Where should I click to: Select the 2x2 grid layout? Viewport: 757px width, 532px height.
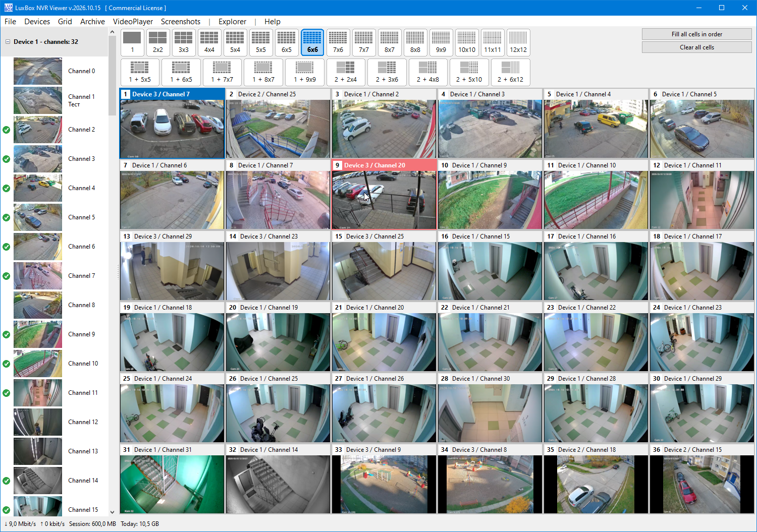coord(158,42)
